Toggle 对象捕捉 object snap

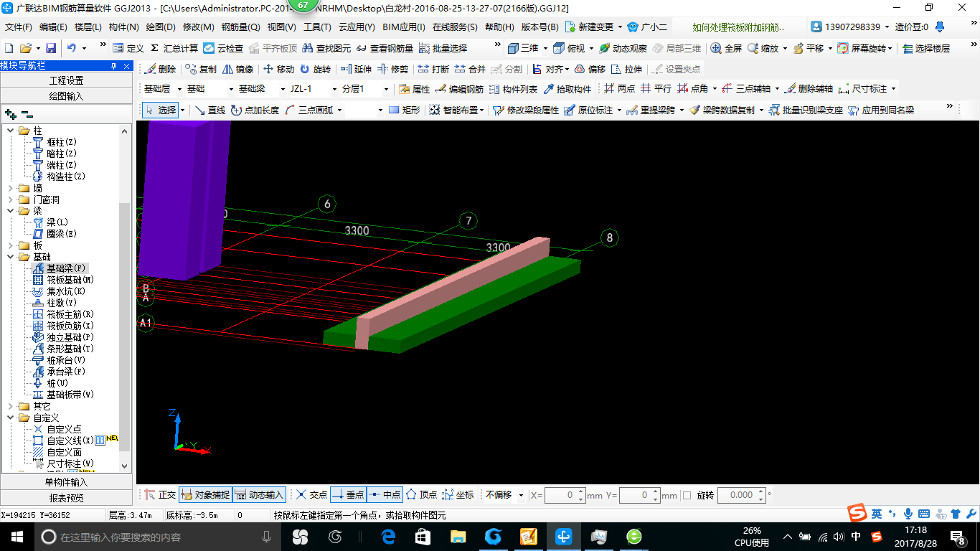[205, 495]
